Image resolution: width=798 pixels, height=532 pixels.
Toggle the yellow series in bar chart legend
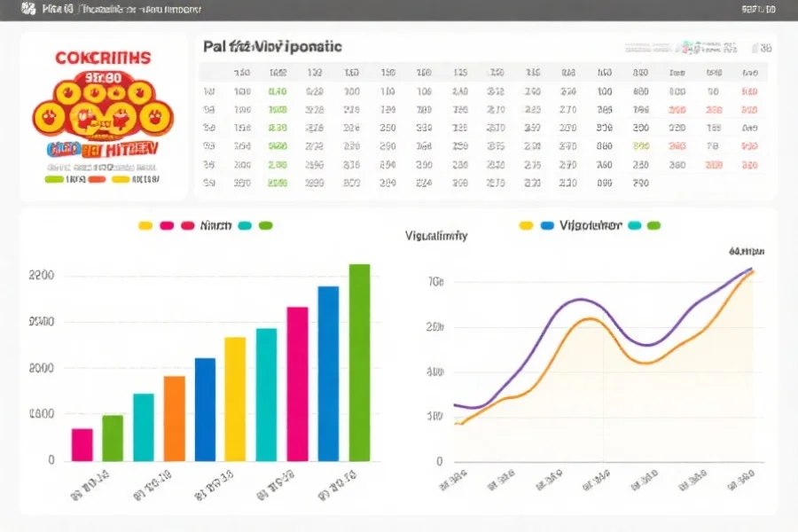pyautogui.click(x=146, y=226)
